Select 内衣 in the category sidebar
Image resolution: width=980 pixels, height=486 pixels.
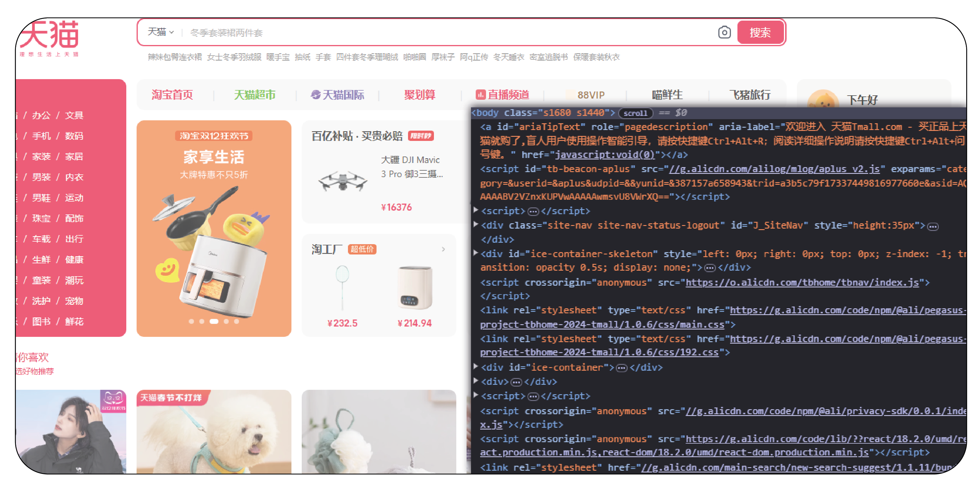click(x=74, y=177)
